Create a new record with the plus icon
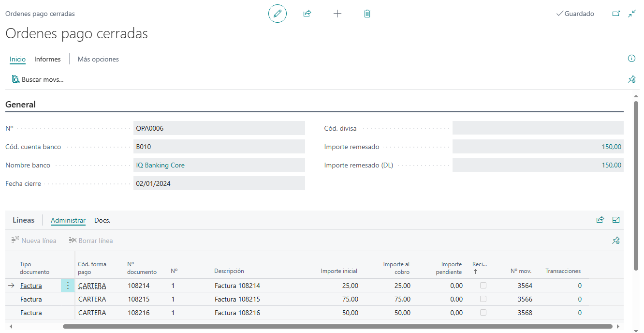 [337, 14]
